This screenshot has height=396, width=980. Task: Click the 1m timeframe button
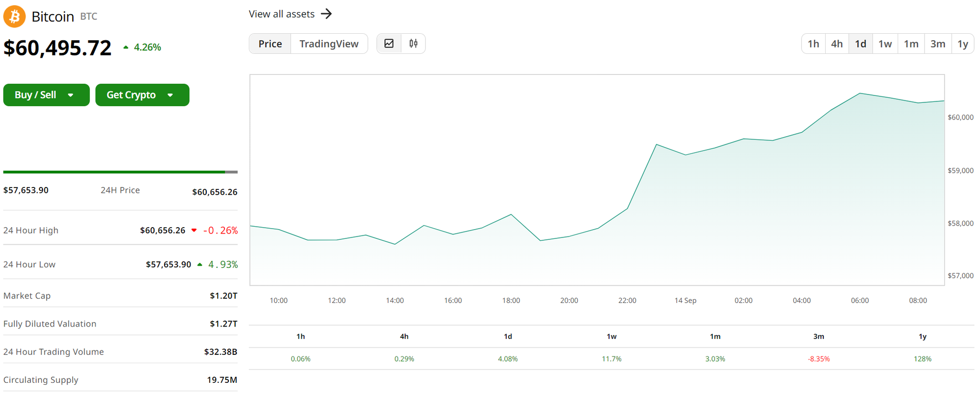(x=911, y=44)
